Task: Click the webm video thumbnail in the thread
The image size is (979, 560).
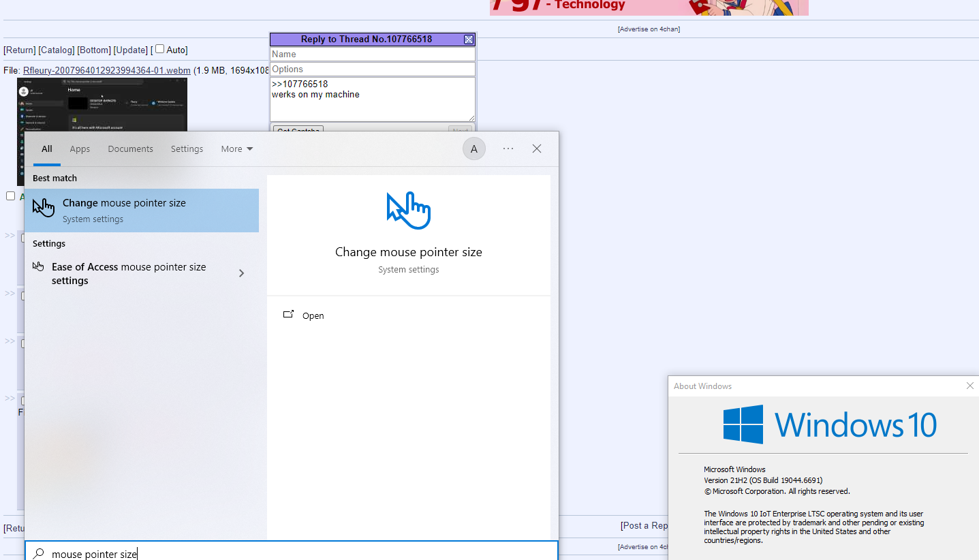Action: point(102,131)
